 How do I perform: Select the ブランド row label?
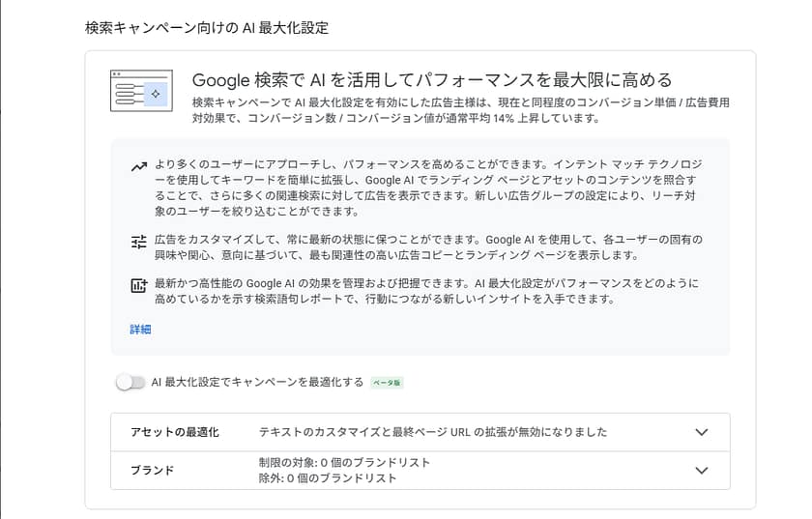tap(152, 471)
